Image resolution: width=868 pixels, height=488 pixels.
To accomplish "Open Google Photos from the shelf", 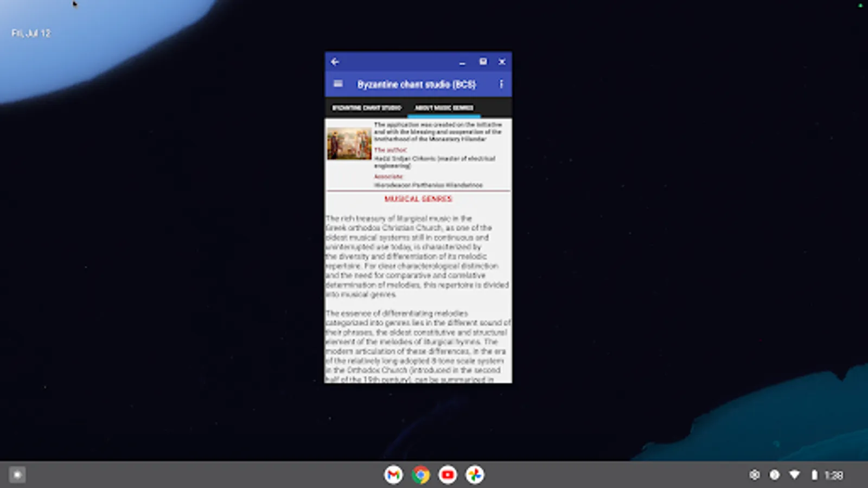I will tap(474, 474).
